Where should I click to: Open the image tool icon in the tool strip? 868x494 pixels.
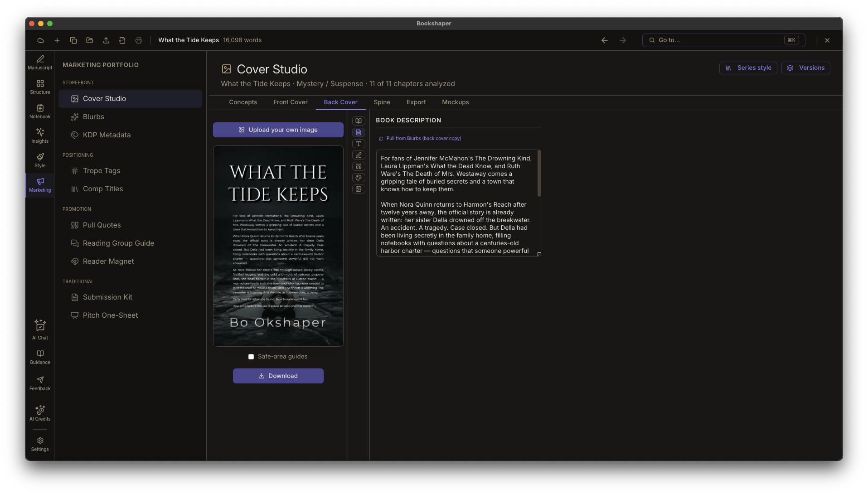click(x=359, y=189)
